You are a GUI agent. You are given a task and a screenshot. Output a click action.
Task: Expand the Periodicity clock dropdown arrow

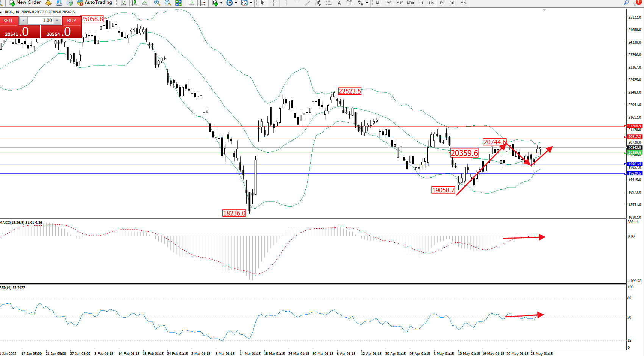tap(236, 3)
